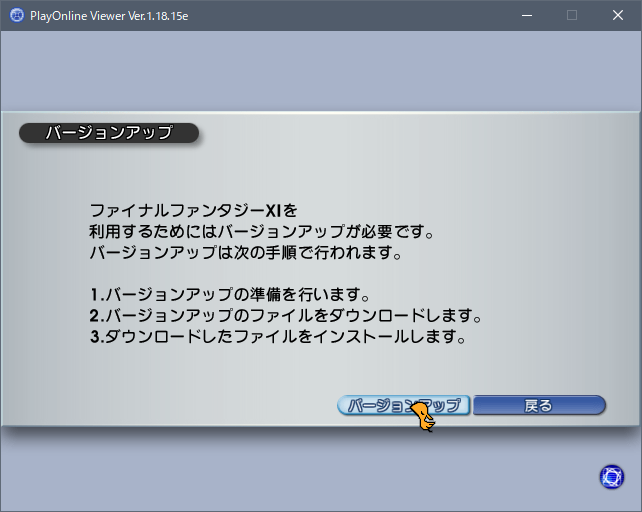Click the text 'ファイナルファンタジーXIを'
Viewport: 642px width, 512px height.
(193, 211)
